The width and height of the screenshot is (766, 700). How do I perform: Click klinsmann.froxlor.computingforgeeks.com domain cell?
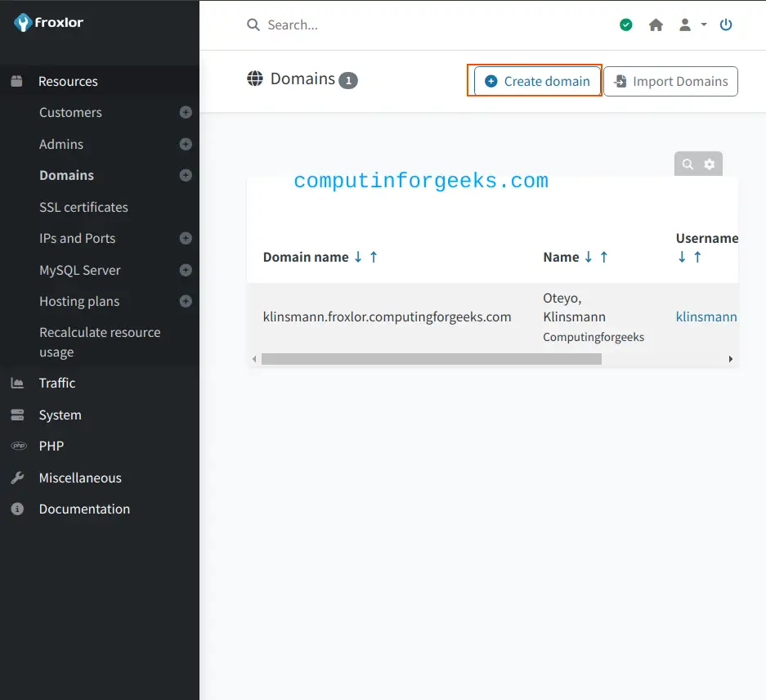(387, 317)
